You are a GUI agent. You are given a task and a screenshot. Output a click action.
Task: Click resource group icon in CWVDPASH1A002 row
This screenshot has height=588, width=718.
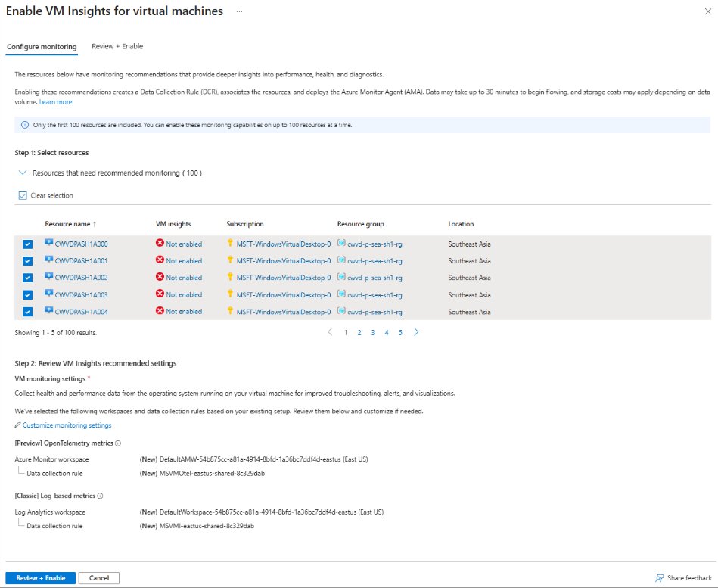point(341,277)
